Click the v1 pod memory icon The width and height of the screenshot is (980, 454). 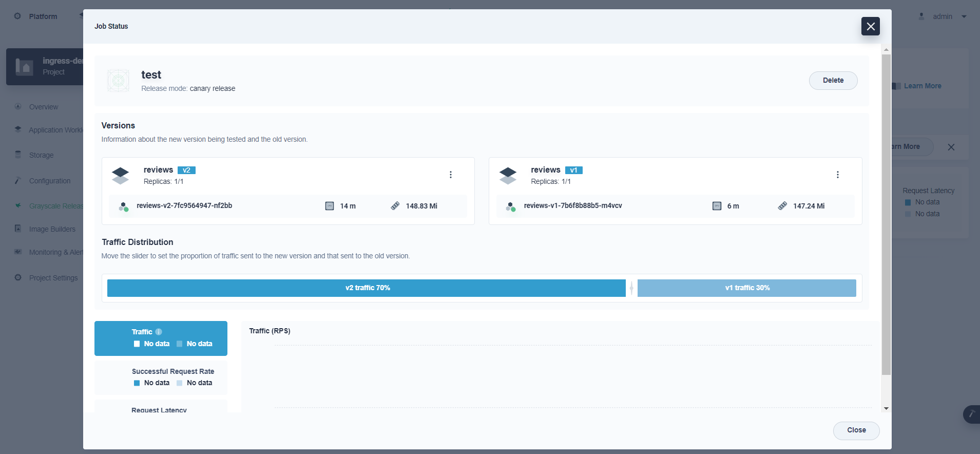782,206
